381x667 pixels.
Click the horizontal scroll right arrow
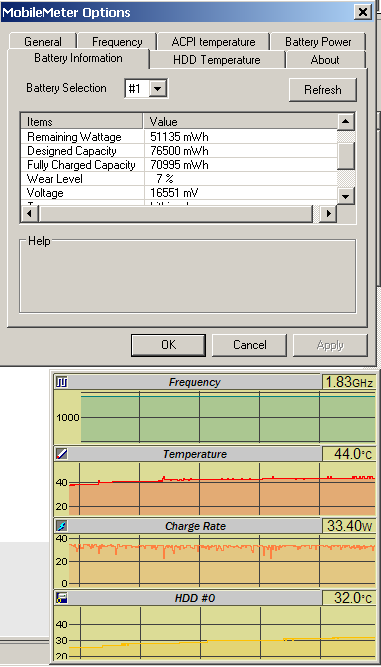tap(328, 214)
